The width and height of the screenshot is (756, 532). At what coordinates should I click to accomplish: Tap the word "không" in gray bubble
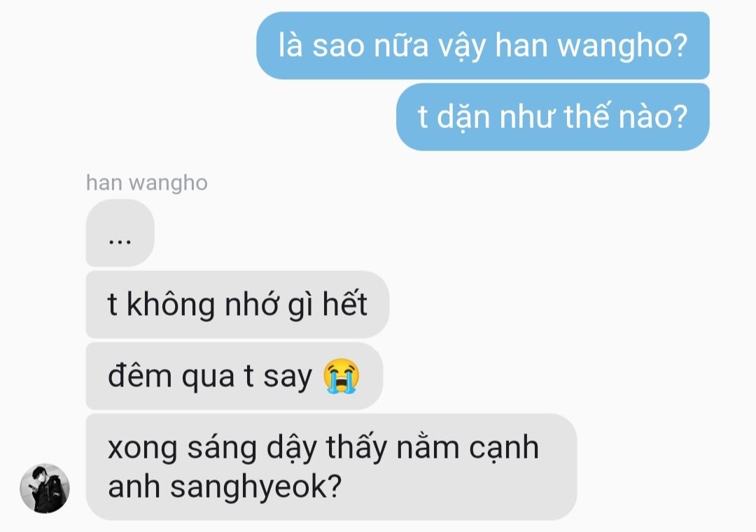click(x=171, y=304)
